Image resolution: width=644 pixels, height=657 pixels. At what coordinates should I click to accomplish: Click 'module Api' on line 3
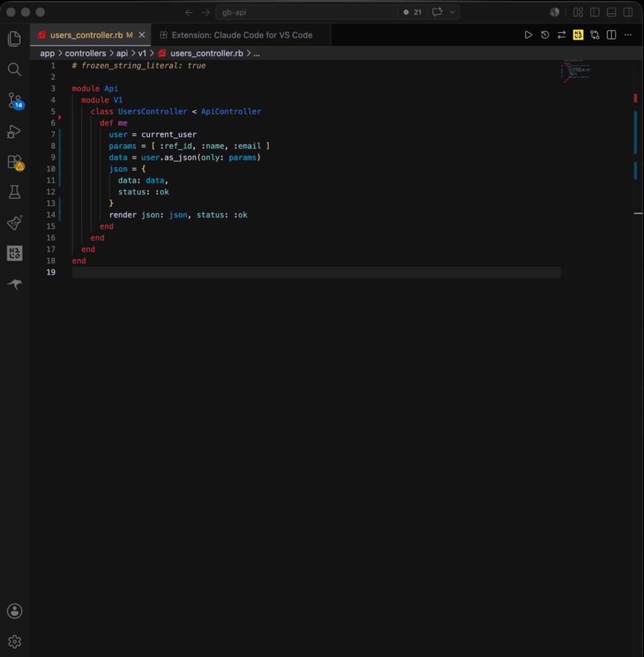(x=95, y=89)
